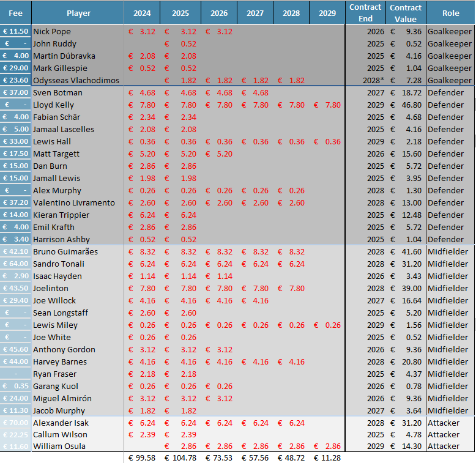Select the Fee column header
Screen dimensions: 476x463
click(x=15, y=13)
